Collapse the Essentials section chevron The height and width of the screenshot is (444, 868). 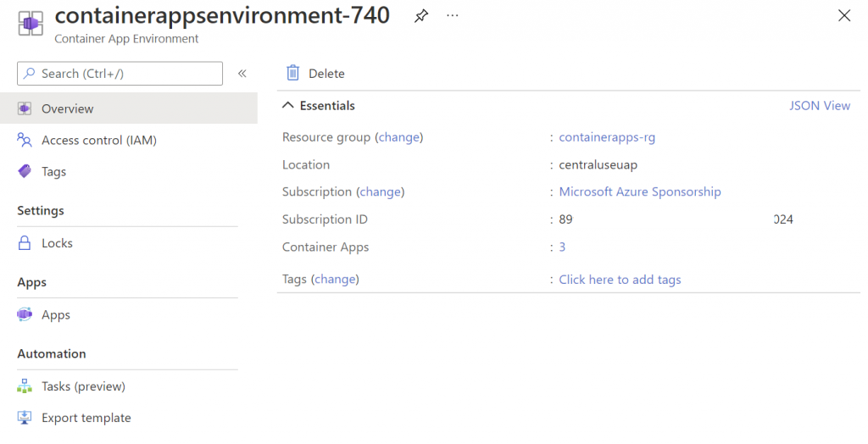click(288, 105)
